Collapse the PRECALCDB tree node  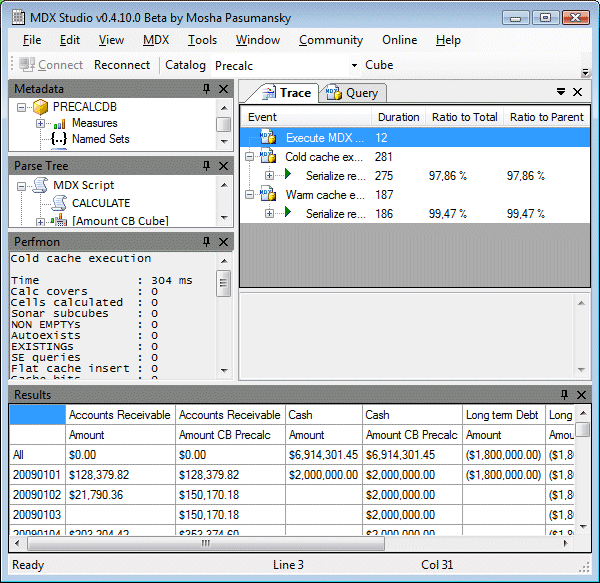[x=21, y=107]
